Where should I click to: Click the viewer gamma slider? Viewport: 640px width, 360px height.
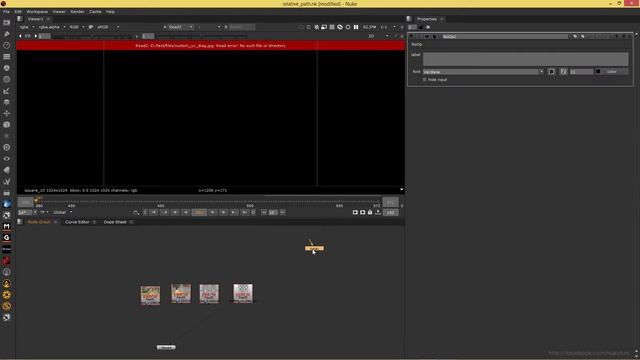(x=202, y=36)
